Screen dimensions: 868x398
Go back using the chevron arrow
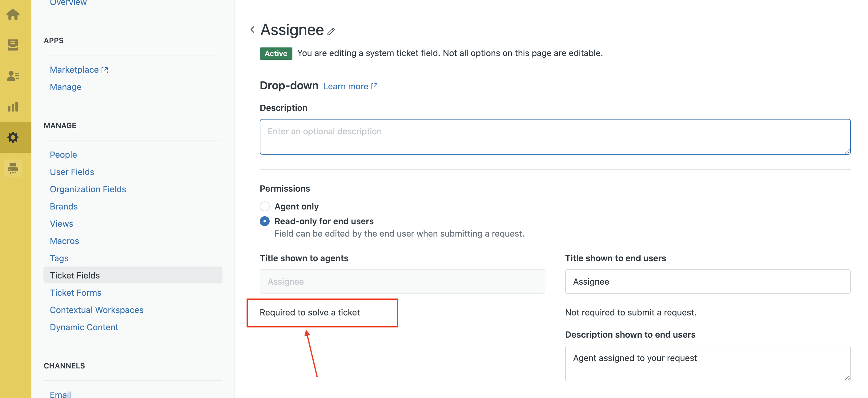coord(252,30)
